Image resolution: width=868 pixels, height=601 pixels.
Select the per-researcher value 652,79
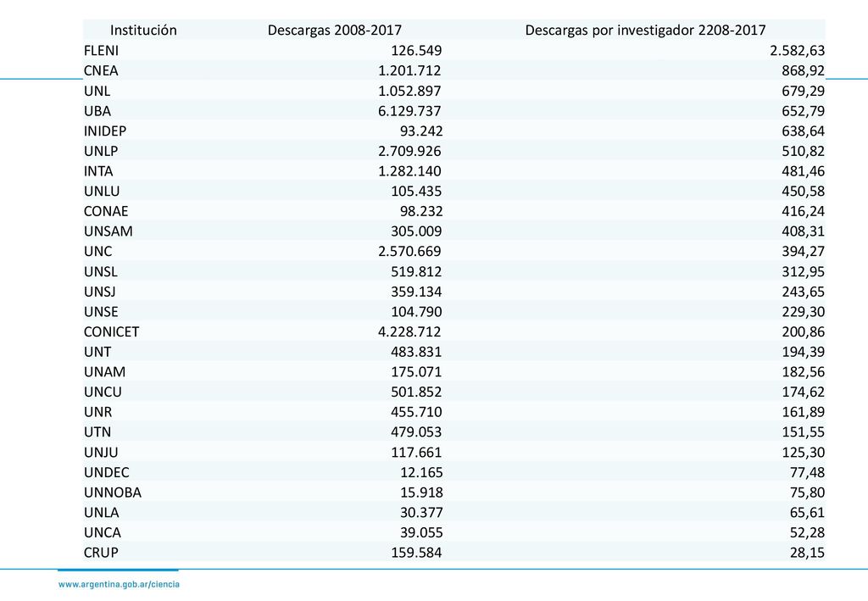coord(804,111)
